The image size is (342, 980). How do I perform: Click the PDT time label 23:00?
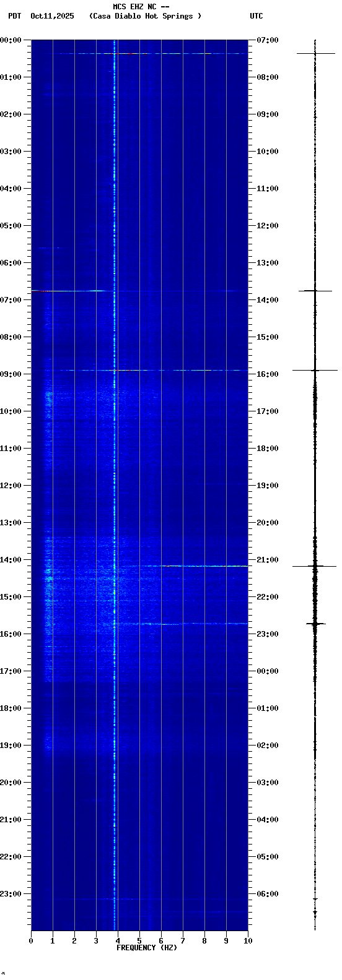(11, 894)
